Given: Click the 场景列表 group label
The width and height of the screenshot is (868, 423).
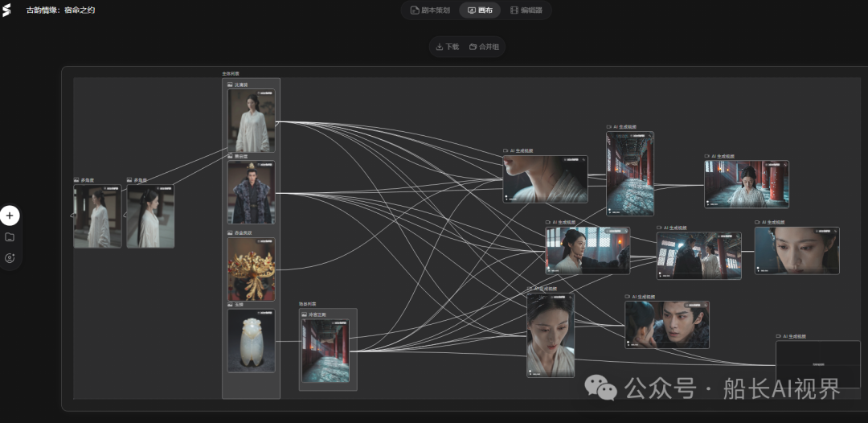Looking at the screenshot, I should coord(307,304).
